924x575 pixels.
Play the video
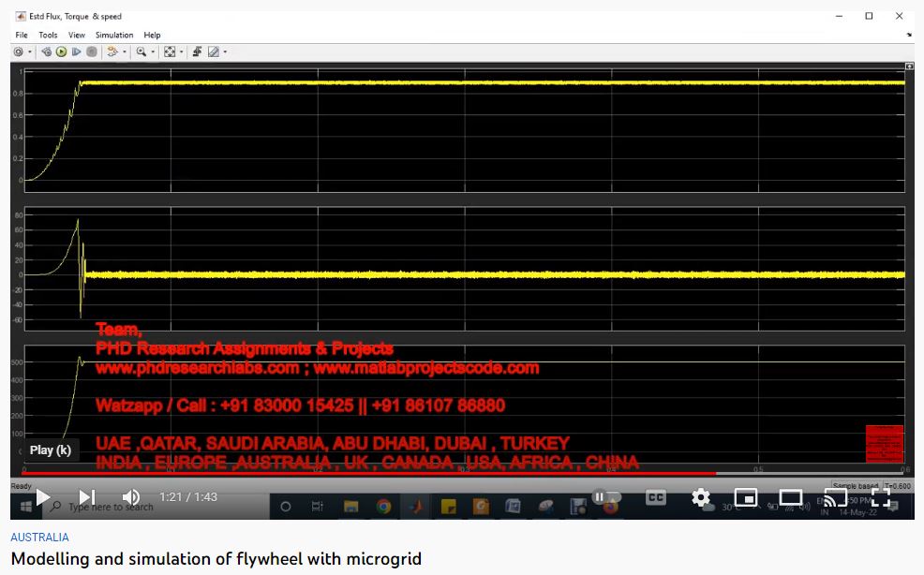pyautogui.click(x=42, y=497)
